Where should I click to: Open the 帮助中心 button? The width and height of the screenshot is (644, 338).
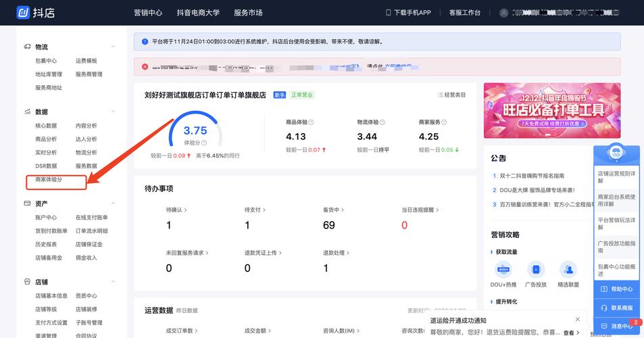point(617,289)
